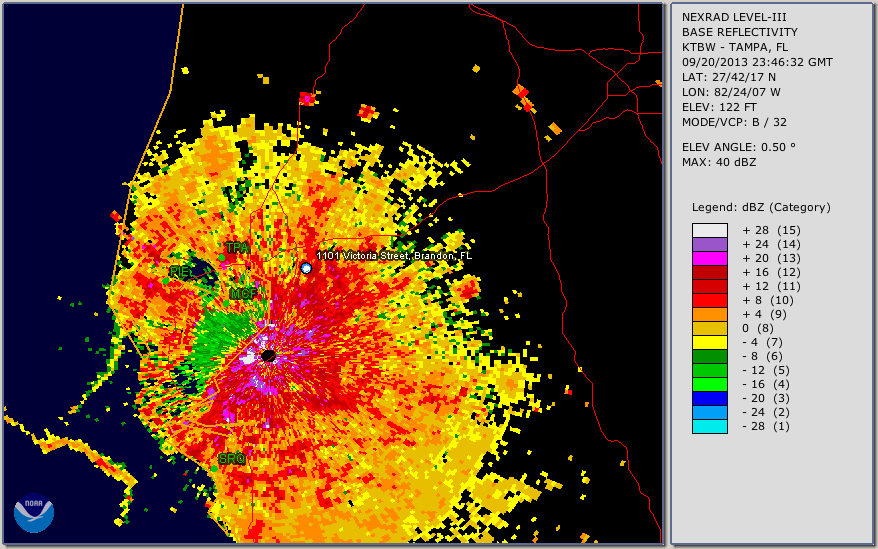Click the ELEV: 122 FT text
This screenshot has width=878, height=549.
click(x=719, y=107)
